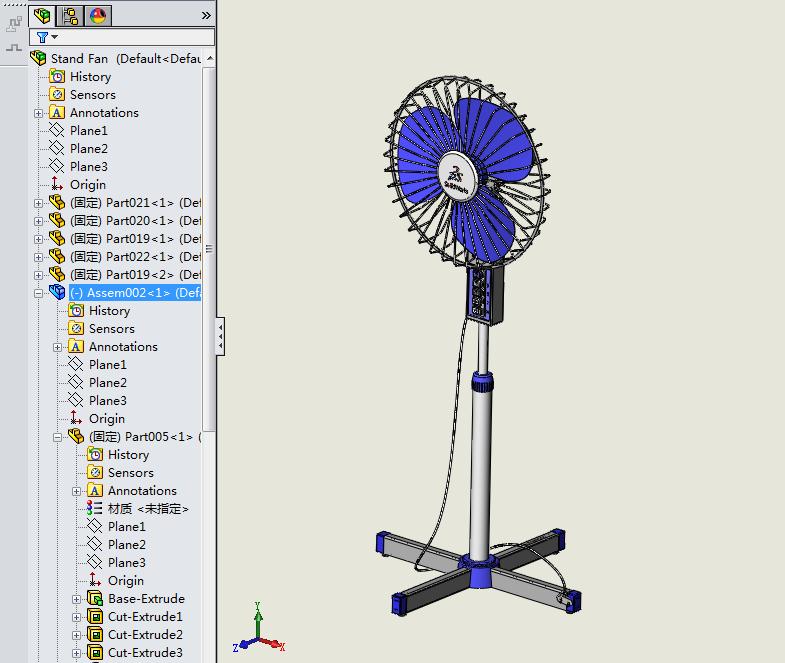
Task: Open the ConfigurationManager tab
Action: [70, 15]
